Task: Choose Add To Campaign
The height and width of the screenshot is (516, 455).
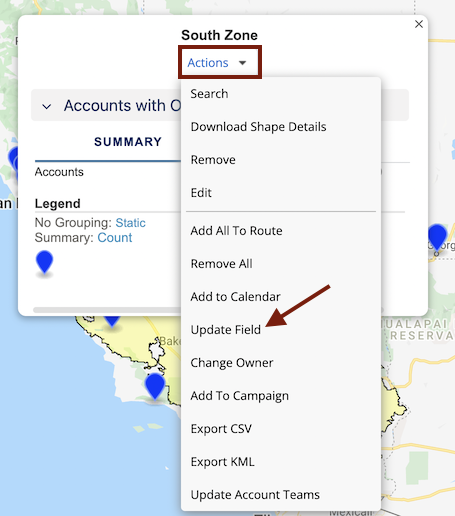Action: tap(240, 396)
